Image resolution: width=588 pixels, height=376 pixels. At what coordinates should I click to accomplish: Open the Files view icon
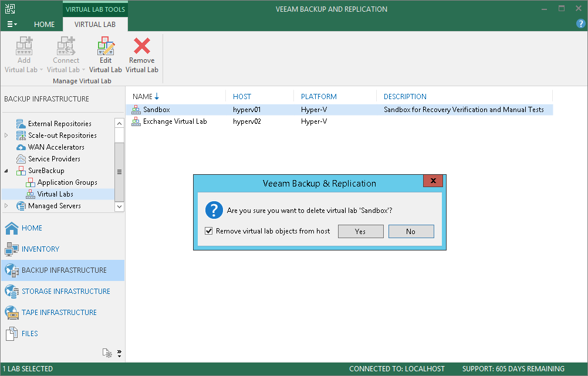[x=12, y=333]
